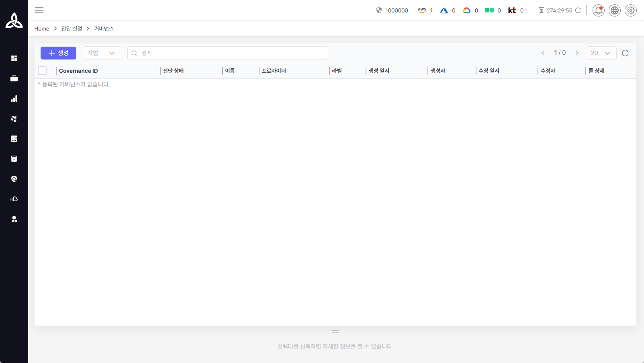Image resolution: width=644 pixels, height=363 pixels.
Task: Click the user settings icon in sidebar
Action: (x=14, y=219)
